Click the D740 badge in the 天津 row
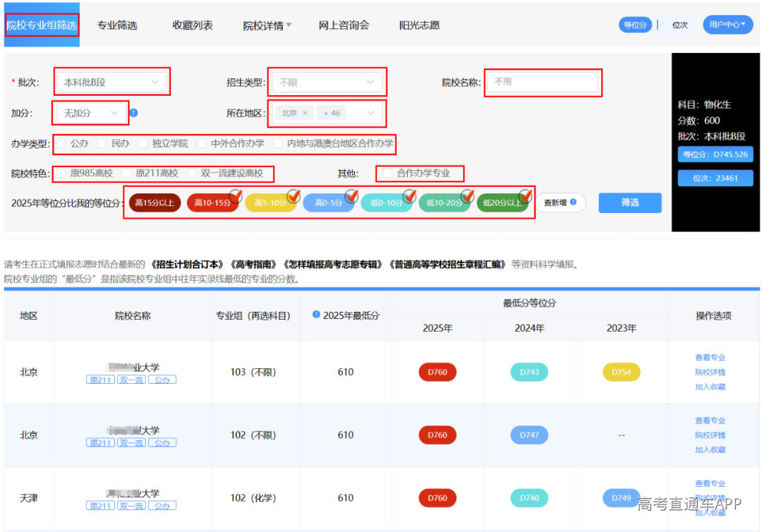The height and width of the screenshot is (532, 762). (529, 498)
